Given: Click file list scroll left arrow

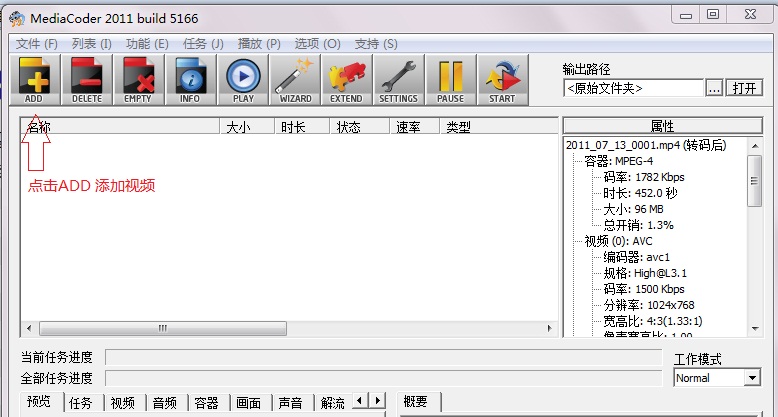Looking at the screenshot, I should (x=29, y=328).
